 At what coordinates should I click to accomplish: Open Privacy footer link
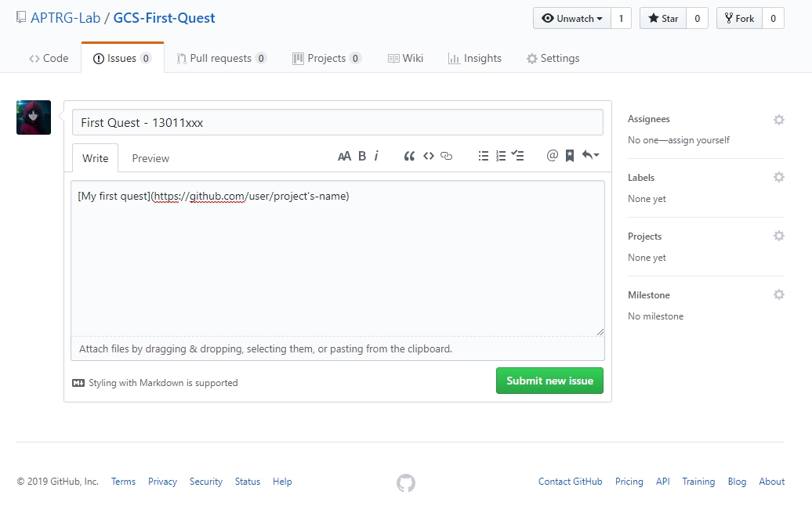tap(162, 482)
